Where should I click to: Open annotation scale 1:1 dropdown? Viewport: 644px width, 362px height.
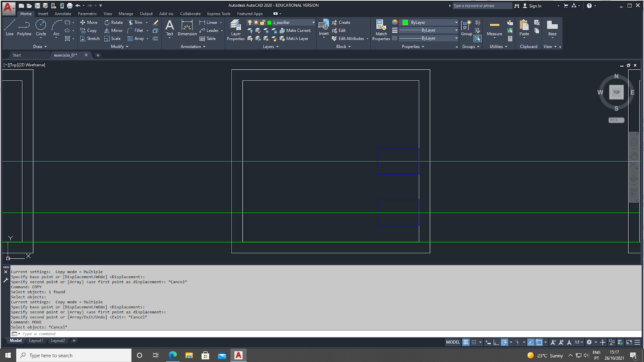pos(579,342)
